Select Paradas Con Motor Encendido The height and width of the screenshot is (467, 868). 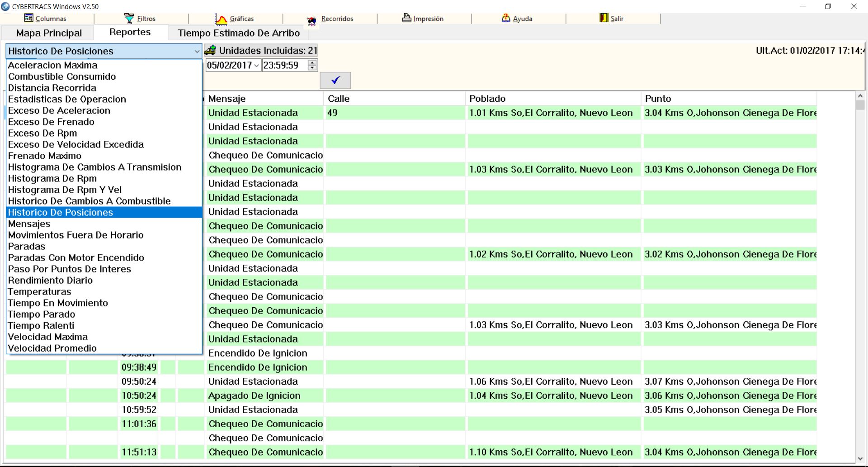104,257
